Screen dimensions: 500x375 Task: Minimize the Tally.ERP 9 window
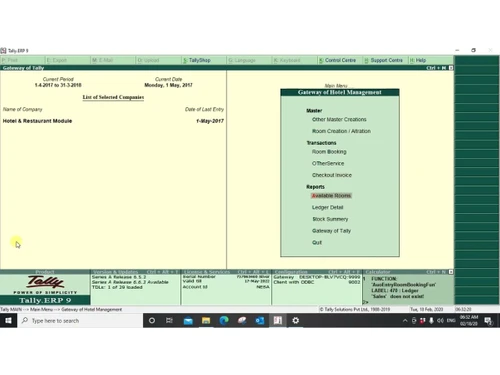pyautogui.click(x=457, y=50)
